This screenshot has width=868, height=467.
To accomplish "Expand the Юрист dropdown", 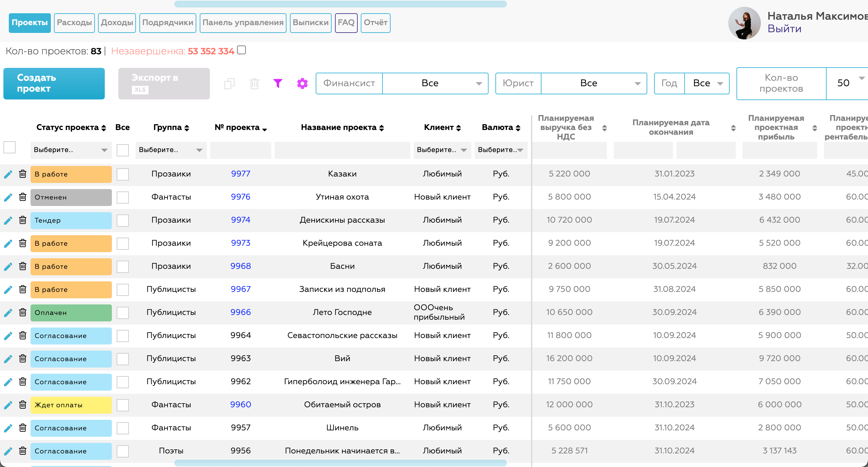I will (594, 83).
